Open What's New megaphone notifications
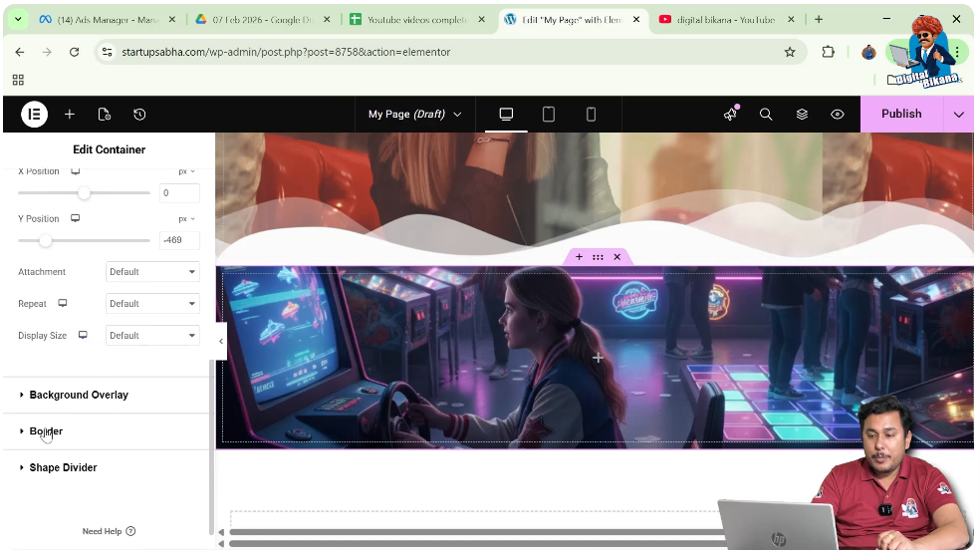 (731, 114)
